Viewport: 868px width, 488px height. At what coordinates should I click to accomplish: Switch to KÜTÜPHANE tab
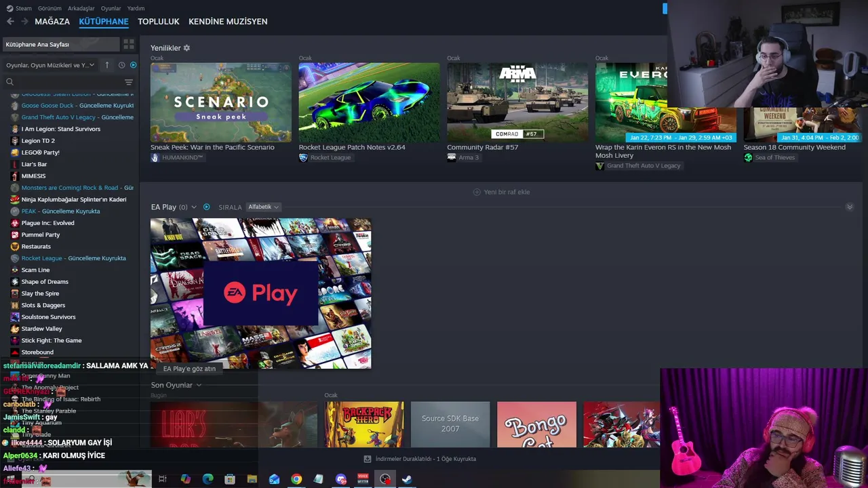[104, 22]
